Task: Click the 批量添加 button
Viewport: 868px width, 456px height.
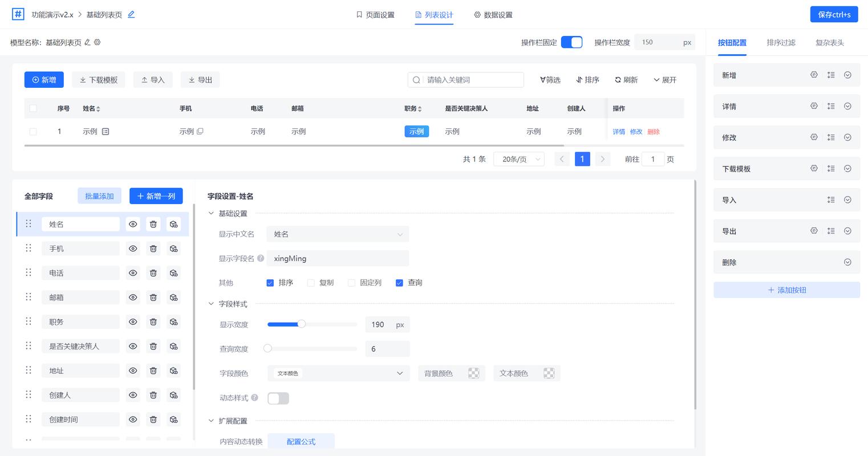Action: click(99, 196)
